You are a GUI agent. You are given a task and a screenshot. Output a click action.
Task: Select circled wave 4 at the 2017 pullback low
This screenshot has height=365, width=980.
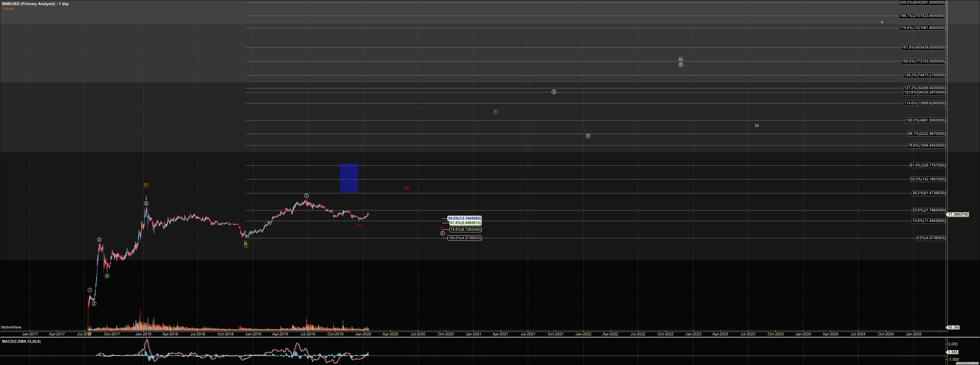107,276
